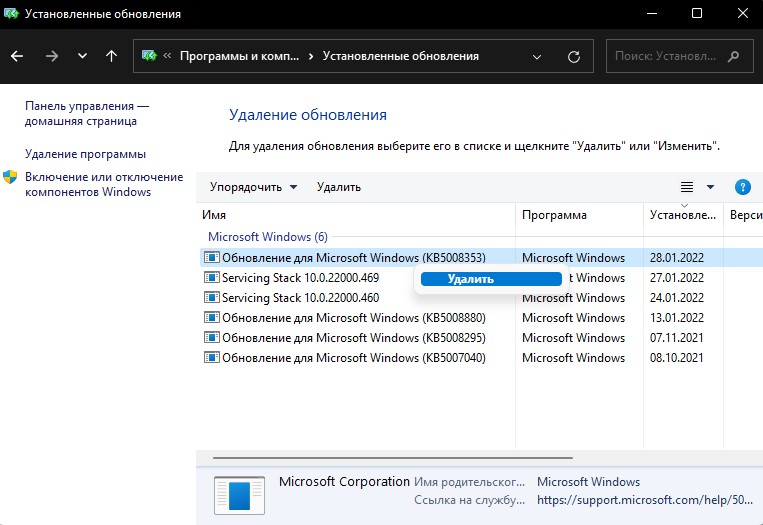Sort by the "Верси" column header
Image resolution: width=763 pixels, height=525 pixels.
coord(744,215)
